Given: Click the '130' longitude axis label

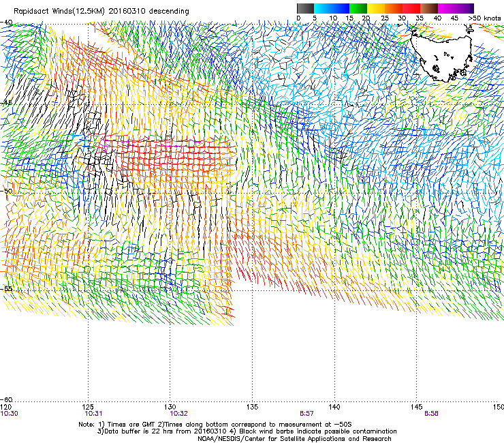Looking at the screenshot, I should 170,407.
